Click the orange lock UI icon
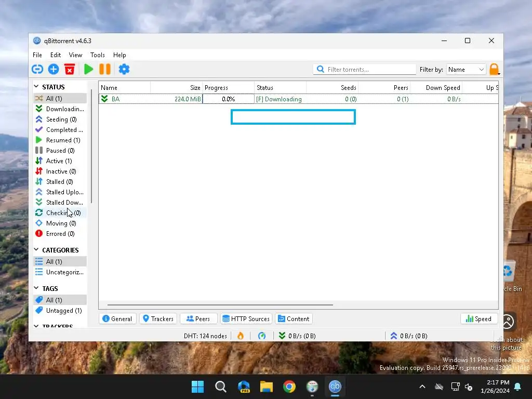 [495, 69]
